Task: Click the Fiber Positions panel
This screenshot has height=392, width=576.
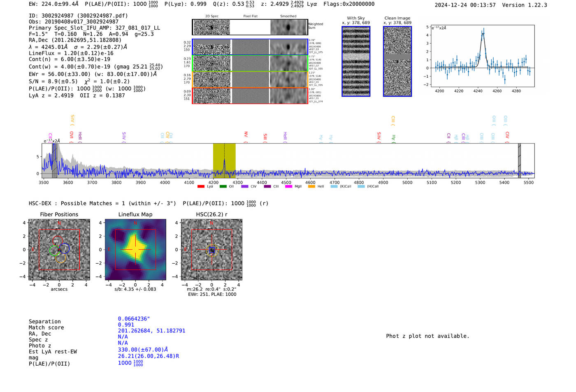Action: click(59, 250)
